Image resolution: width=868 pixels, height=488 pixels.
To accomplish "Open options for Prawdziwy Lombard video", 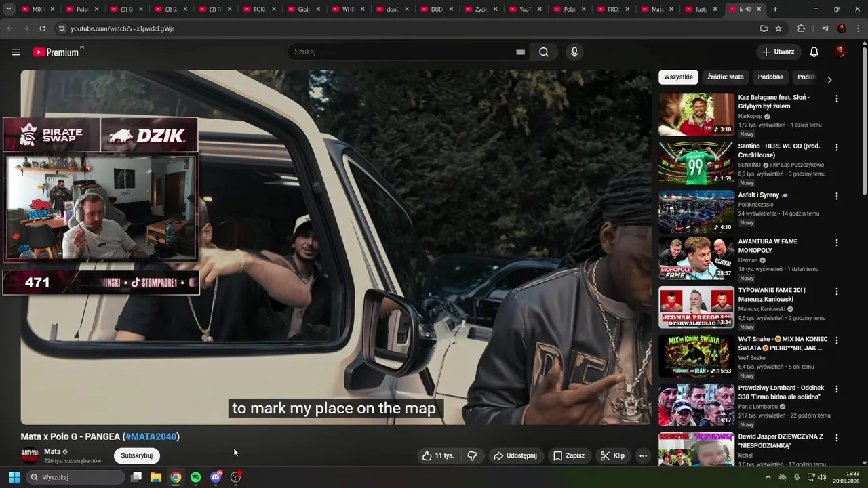I will point(836,389).
